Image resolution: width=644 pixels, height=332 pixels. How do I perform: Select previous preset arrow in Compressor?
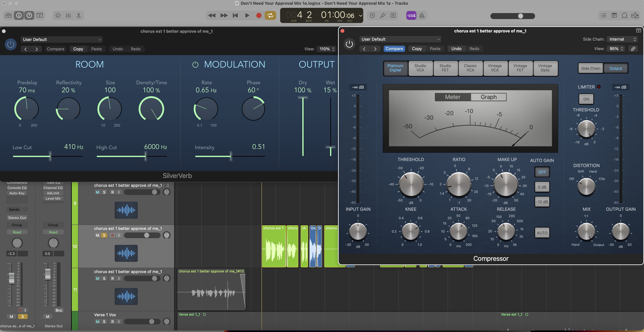coord(364,49)
